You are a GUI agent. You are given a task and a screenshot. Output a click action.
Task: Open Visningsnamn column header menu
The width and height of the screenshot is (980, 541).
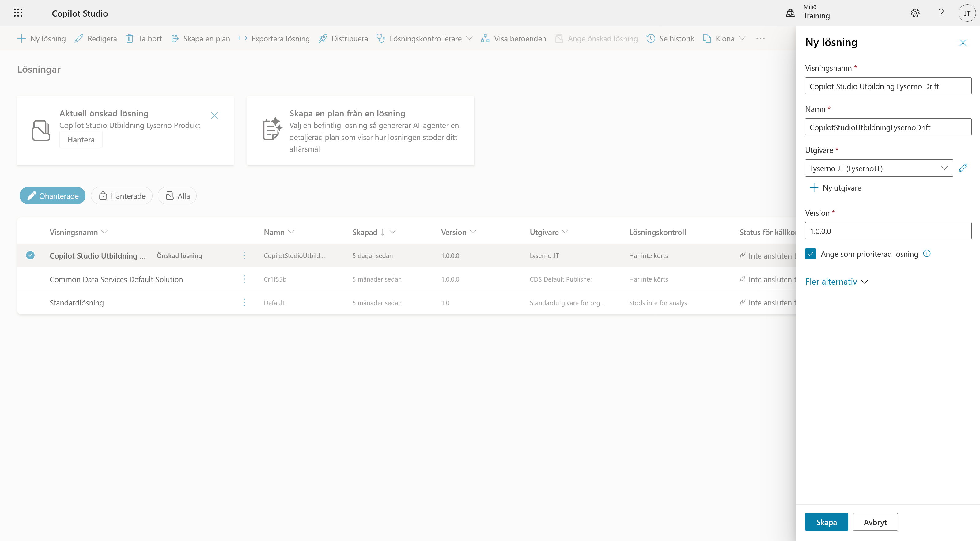(79, 232)
